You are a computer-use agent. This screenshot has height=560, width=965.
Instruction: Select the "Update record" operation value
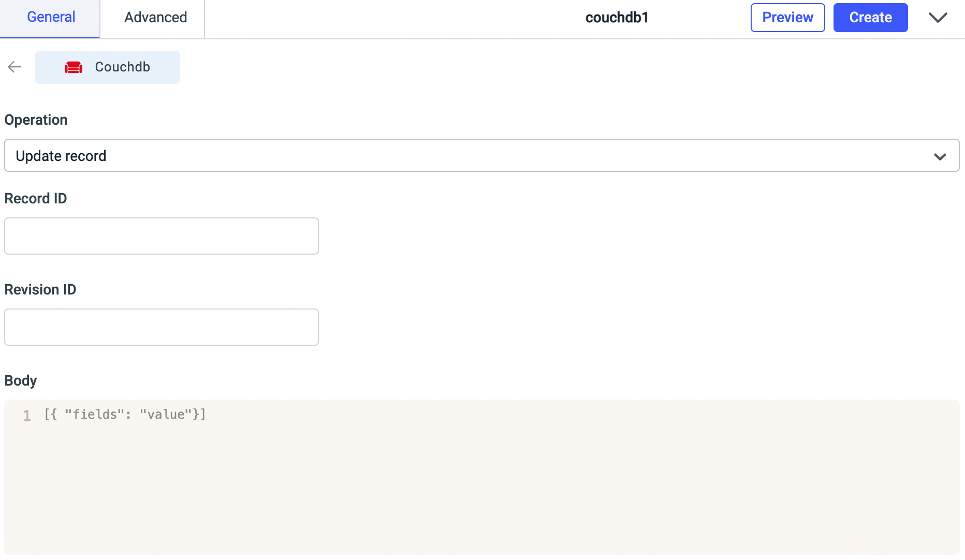(x=61, y=156)
